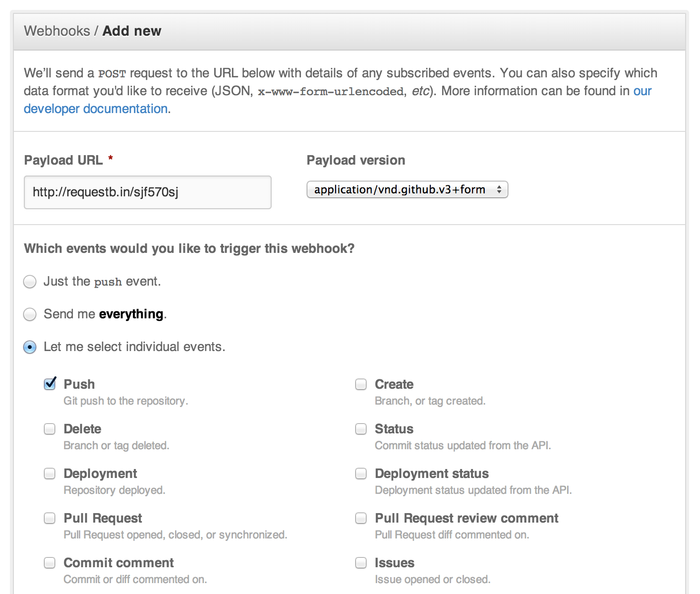700x594 pixels.
Task: Check the Push event checkbox
Action: point(50,384)
